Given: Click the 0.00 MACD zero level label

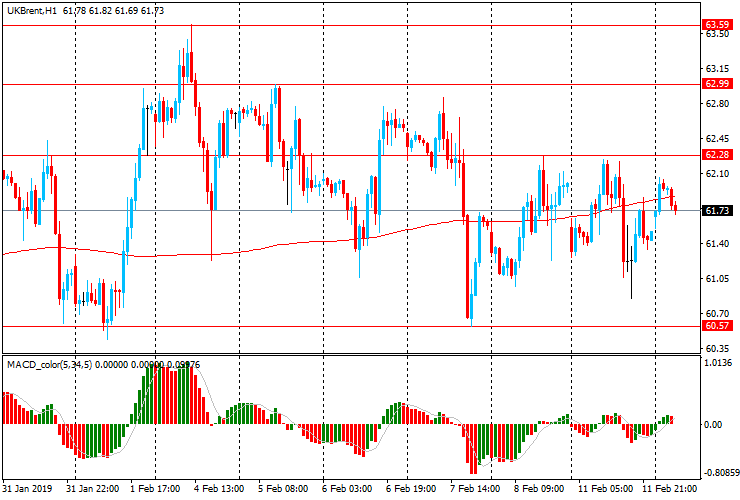Looking at the screenshot, I should click(714, 424).
